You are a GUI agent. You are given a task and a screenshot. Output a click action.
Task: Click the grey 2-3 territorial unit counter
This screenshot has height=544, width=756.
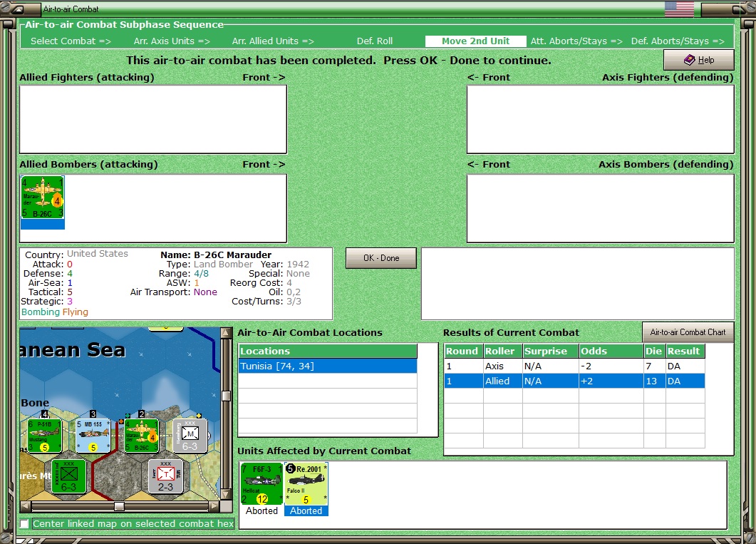point(166,476)
